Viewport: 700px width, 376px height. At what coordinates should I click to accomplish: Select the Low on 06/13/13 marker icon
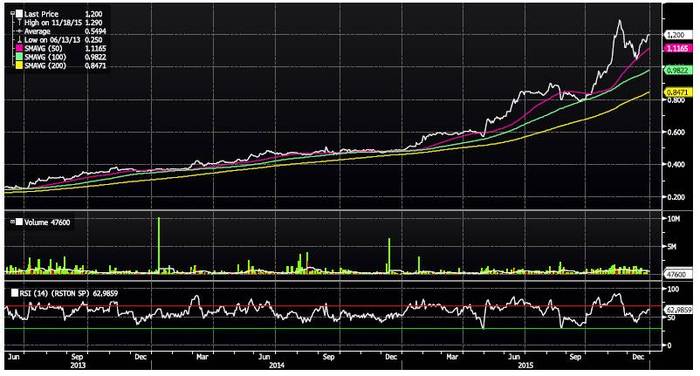coord(19,40)
